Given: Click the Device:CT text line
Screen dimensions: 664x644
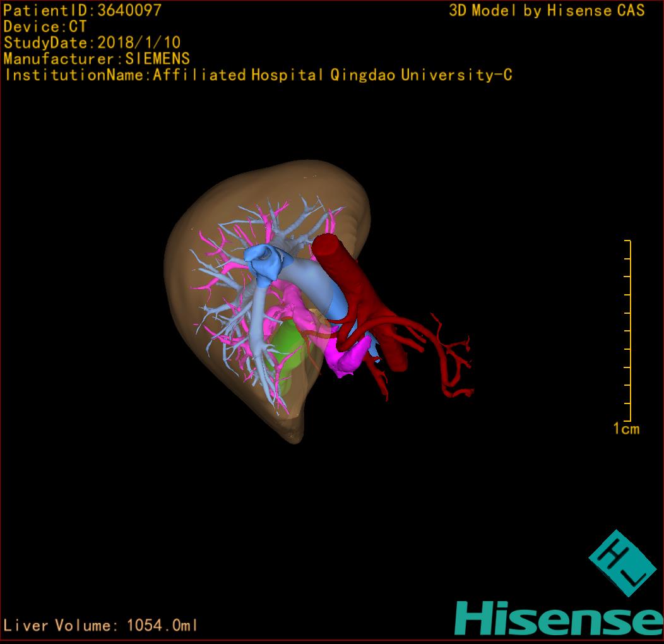Looking at the screenshot, I should click(x=45, y=27).
